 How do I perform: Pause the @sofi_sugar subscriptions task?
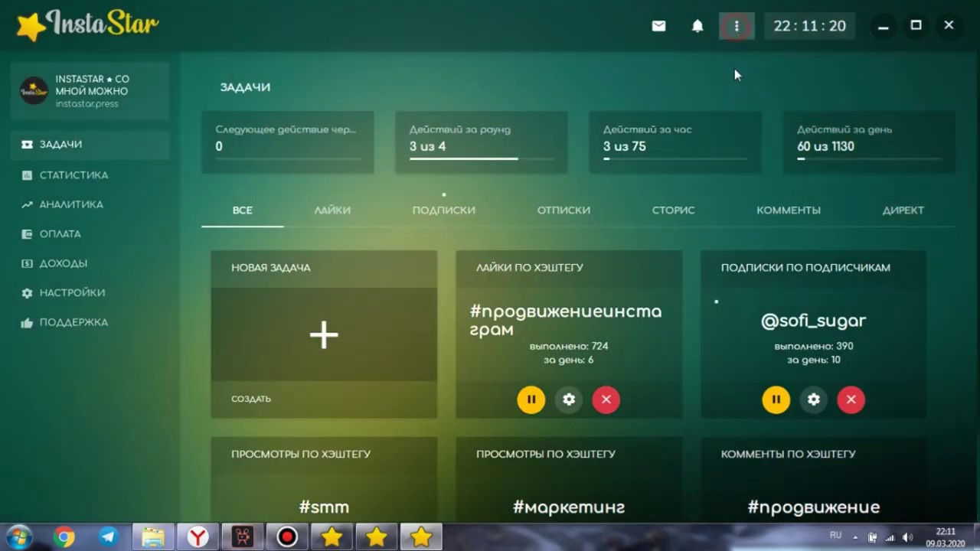point(776,399)
